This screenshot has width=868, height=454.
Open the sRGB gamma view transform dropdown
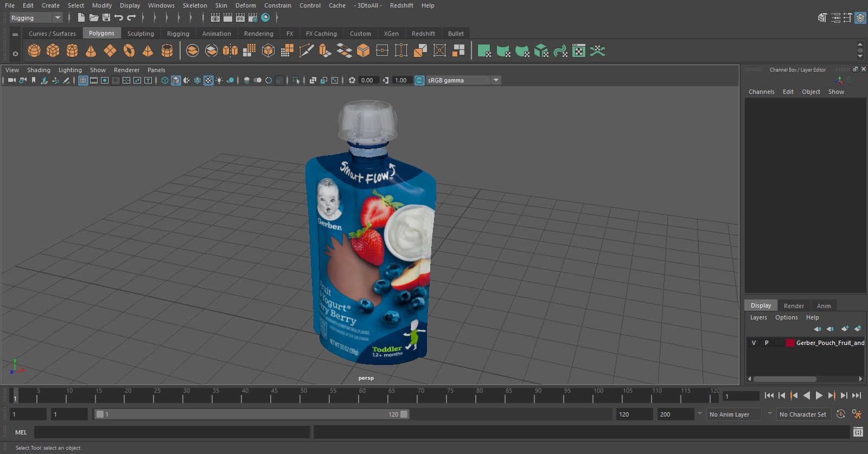tap(464, 80)
